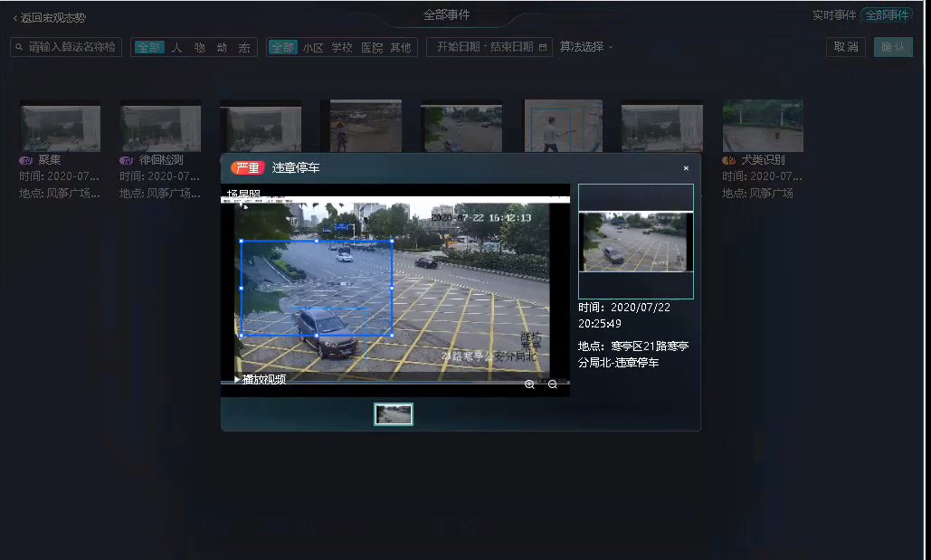The image size is (931, 560).
Task: Go back via 返回宏观态势 link
Action: click(50, 18)
